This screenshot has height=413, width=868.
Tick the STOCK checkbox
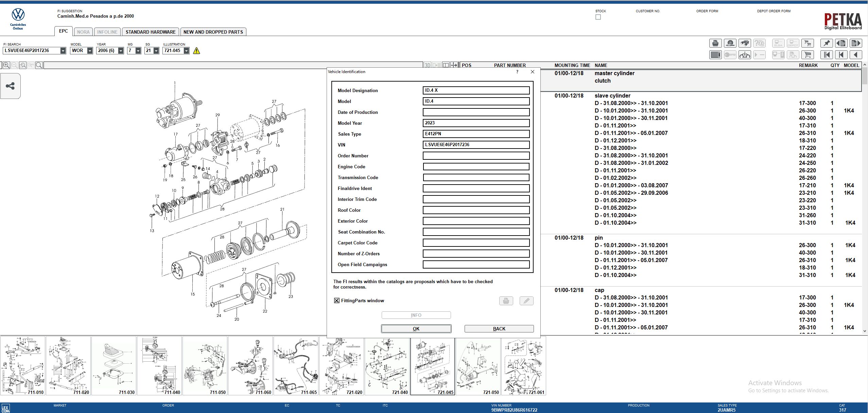pos(598,17)
